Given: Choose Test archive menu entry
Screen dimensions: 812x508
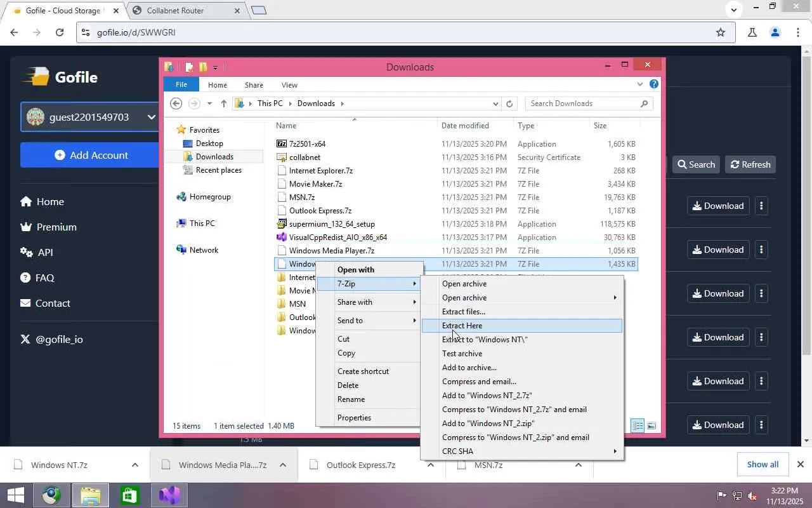Looking at the screenshot, I should tap(522, 354).
